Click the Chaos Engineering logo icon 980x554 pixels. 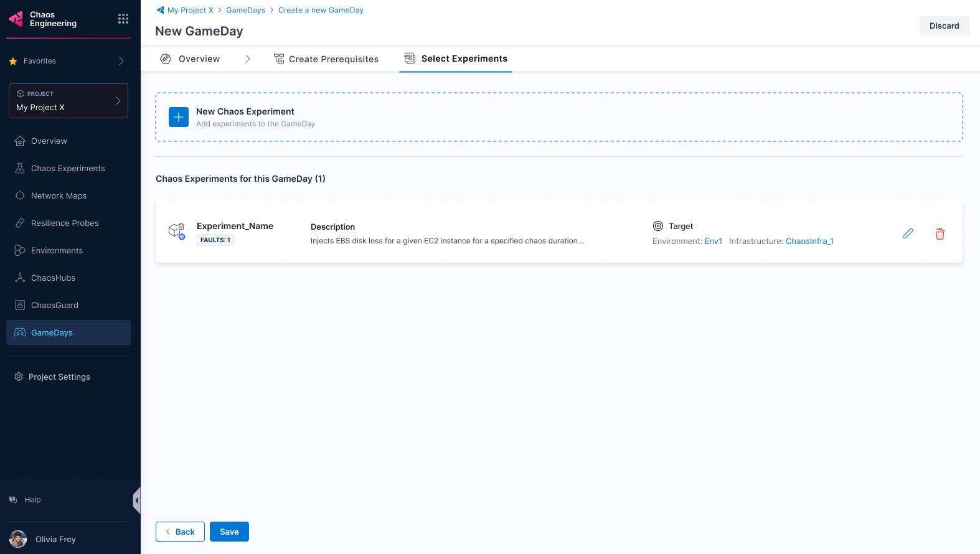(16, 19)
